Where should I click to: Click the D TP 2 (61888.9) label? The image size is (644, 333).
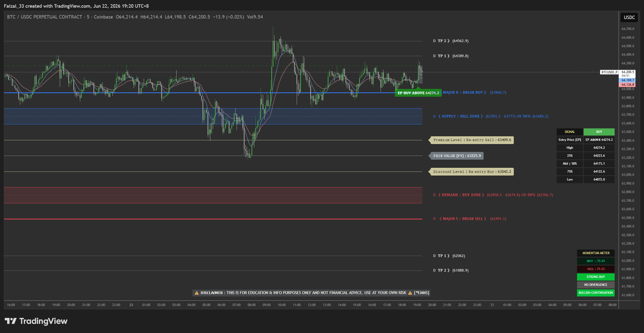coord(451,271)
